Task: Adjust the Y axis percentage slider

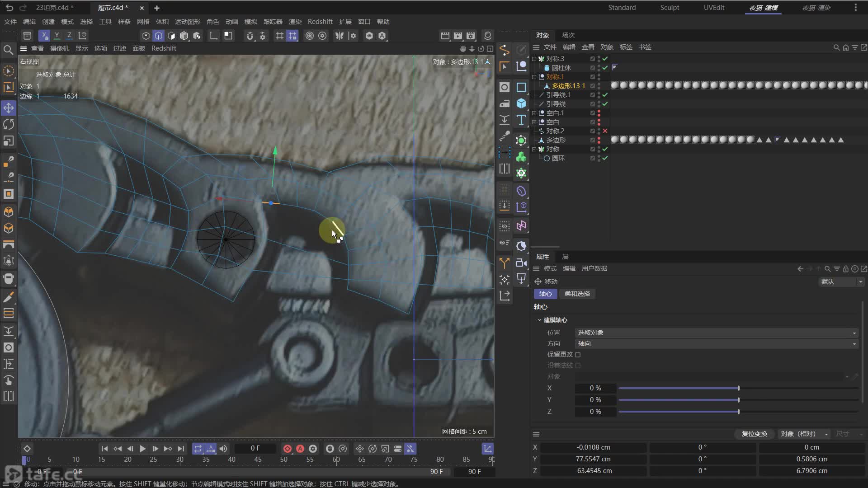Action: 738,400
